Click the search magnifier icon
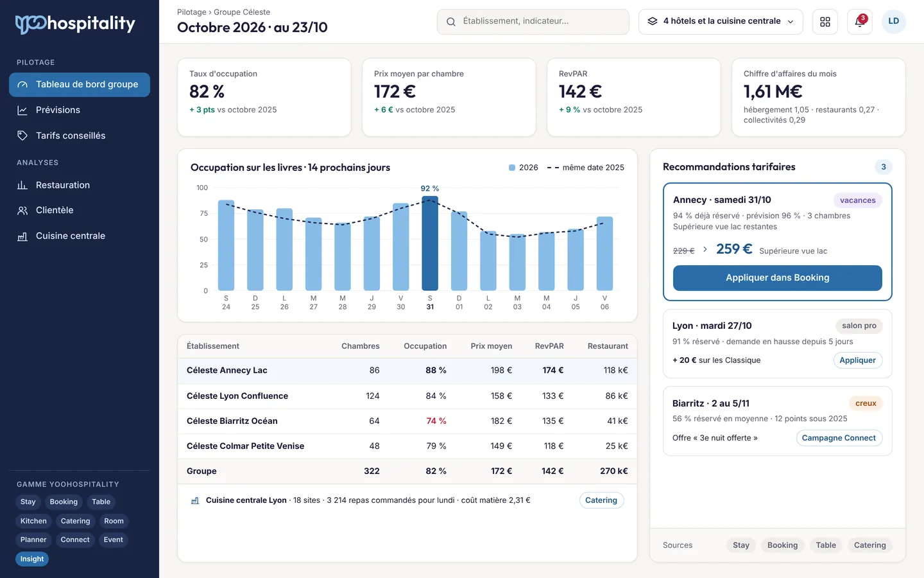 451,22
